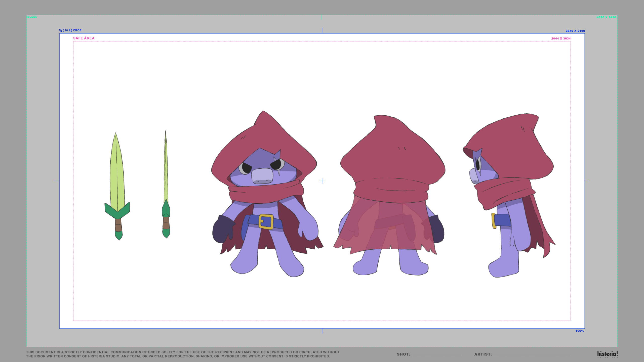The height and width of the screenshot is (362, 644).
Task: Click the red hood of back-view character
Action: (x=392, y=151)
